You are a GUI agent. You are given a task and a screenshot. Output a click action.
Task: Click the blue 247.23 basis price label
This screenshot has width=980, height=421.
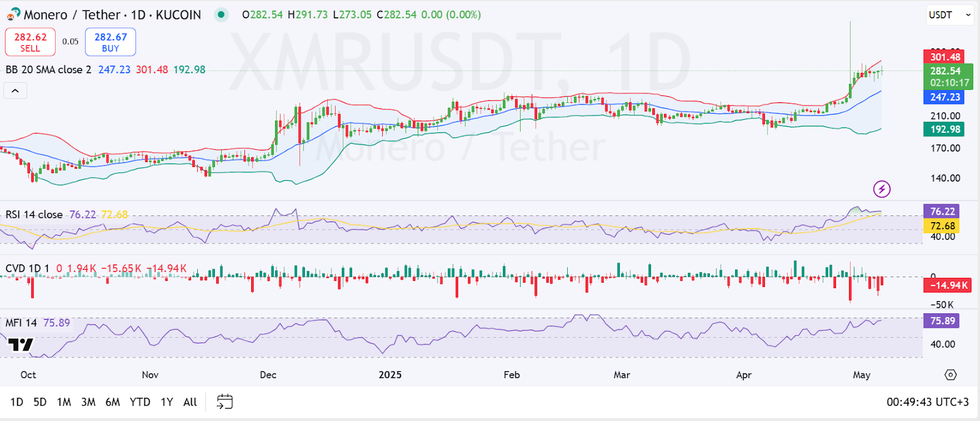[944, 97]
